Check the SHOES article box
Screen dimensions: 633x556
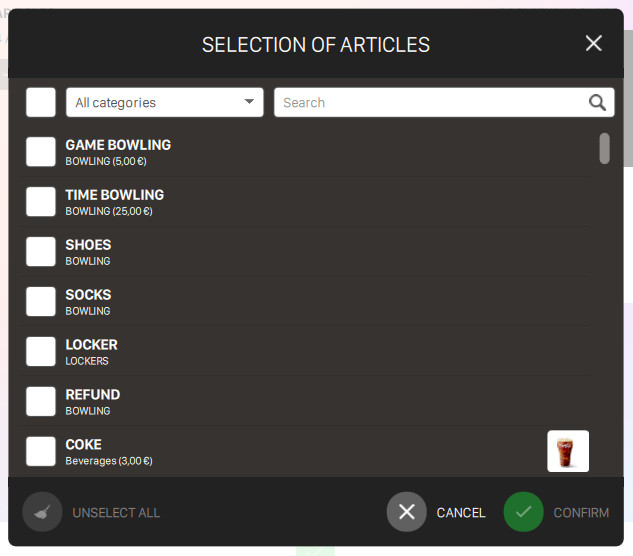pyautogui.click(x=41, y=252)
